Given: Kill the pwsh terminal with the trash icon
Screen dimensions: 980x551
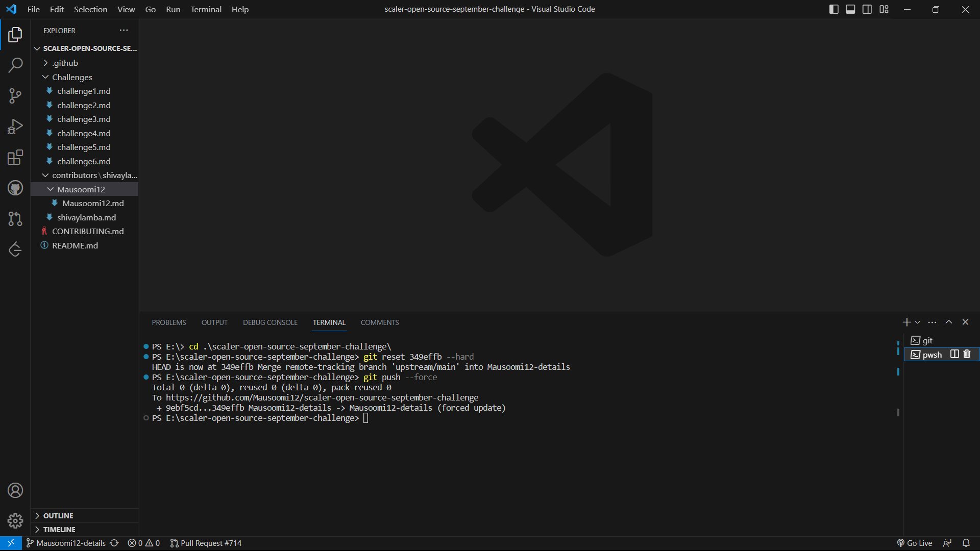Looking at the screenshot, I should (x=966, y=354).
